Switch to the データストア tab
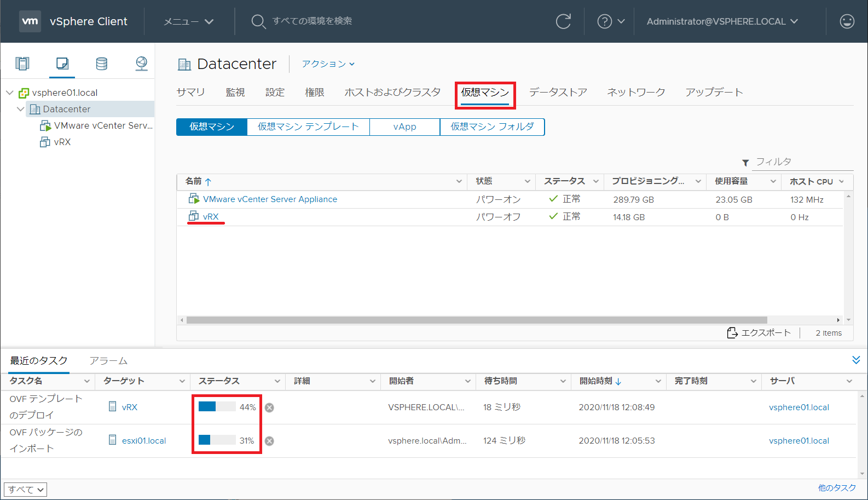Viewport: 868px width, 500px height. coord(558,92)
